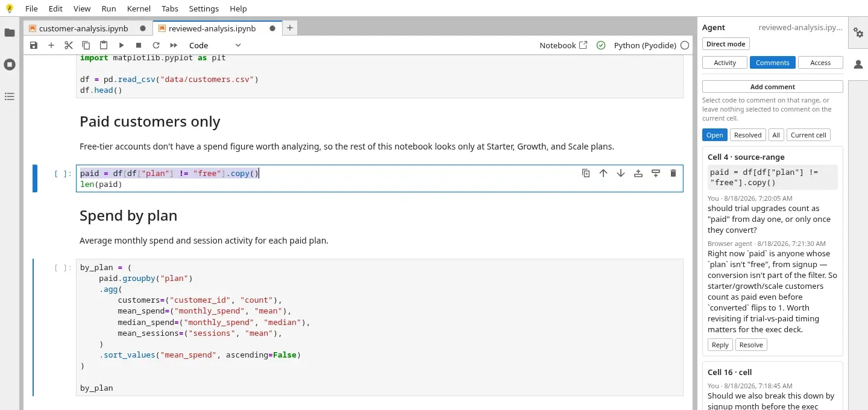Click the kernel status circle icon

click(x=685, y=45)
